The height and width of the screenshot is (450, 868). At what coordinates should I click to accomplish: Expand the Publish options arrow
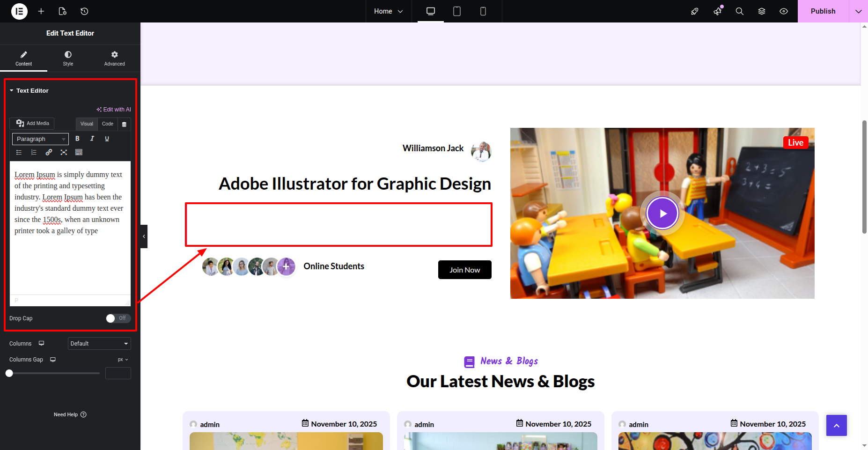point(858,11)
